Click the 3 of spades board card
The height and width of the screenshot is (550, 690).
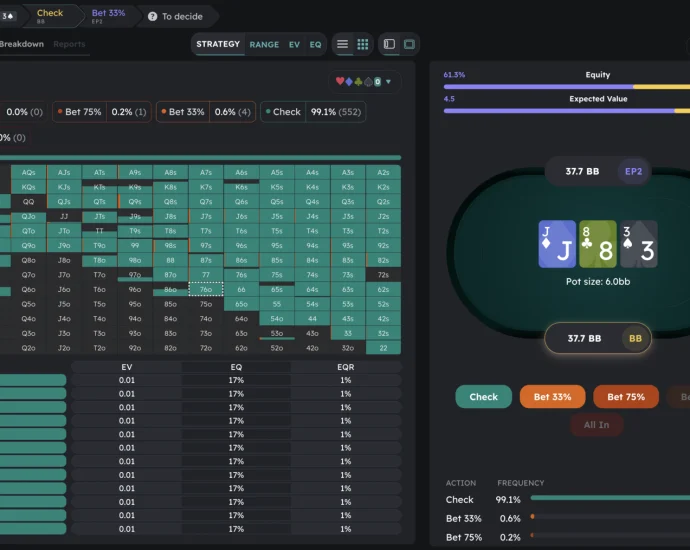coord(639,244)
